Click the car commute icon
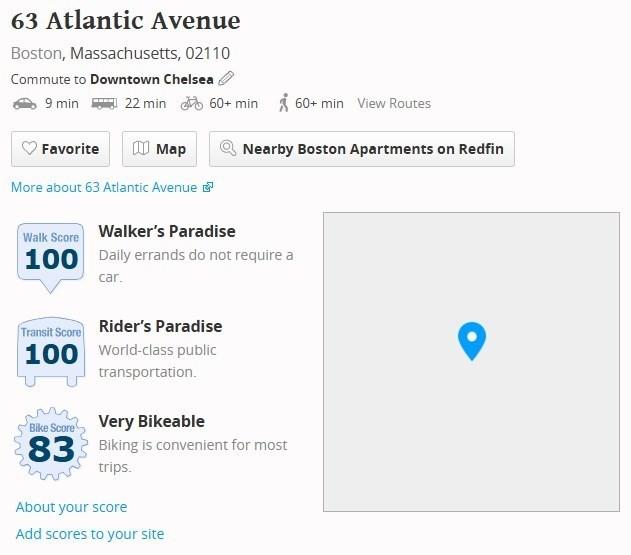631x555 pixels. [24, 103]
